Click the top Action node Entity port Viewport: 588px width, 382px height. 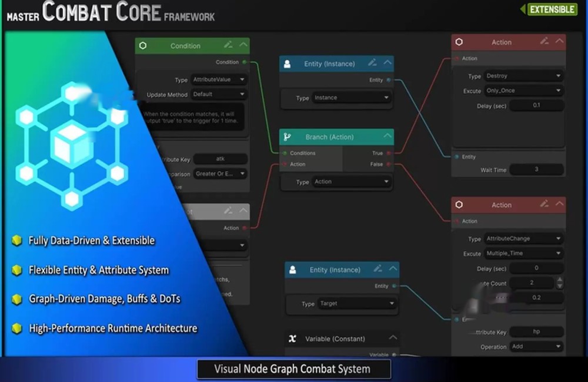click(457, 157)
